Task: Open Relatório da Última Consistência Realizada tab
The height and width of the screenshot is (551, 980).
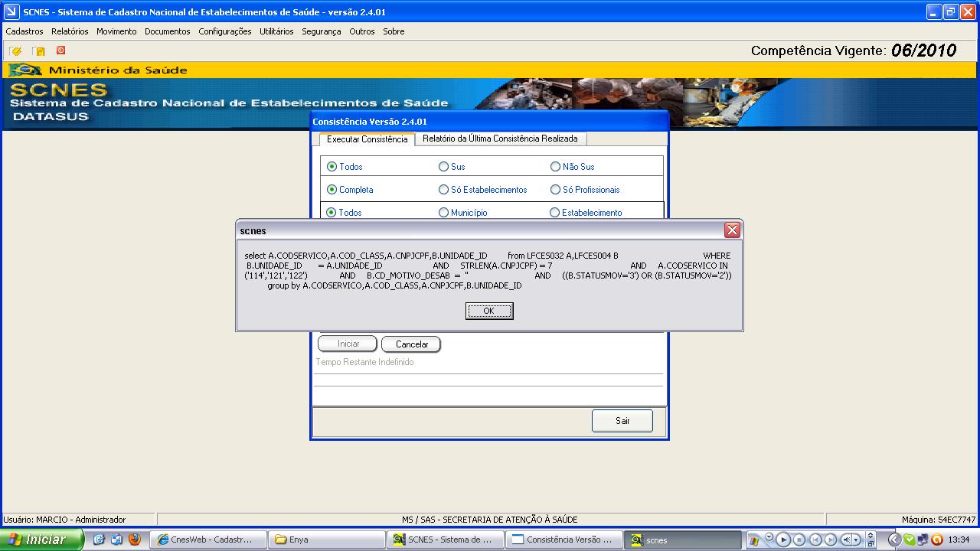Action: [x=500, y=139]
